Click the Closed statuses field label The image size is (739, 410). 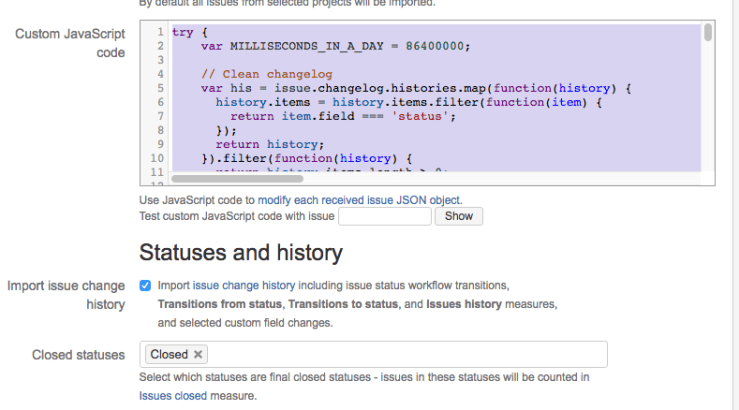(78, 354)
